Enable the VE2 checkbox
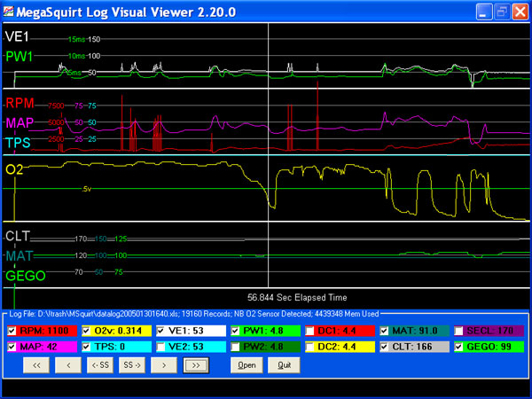 point(160,347)
